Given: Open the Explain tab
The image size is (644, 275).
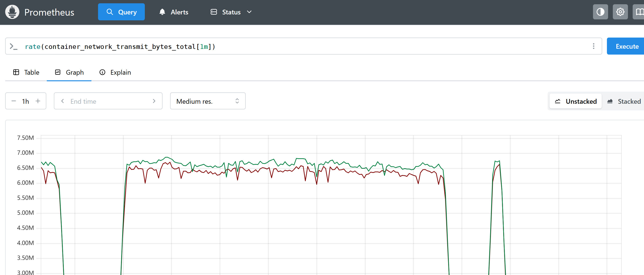Looking at the screenshot, I should [115, 73].
